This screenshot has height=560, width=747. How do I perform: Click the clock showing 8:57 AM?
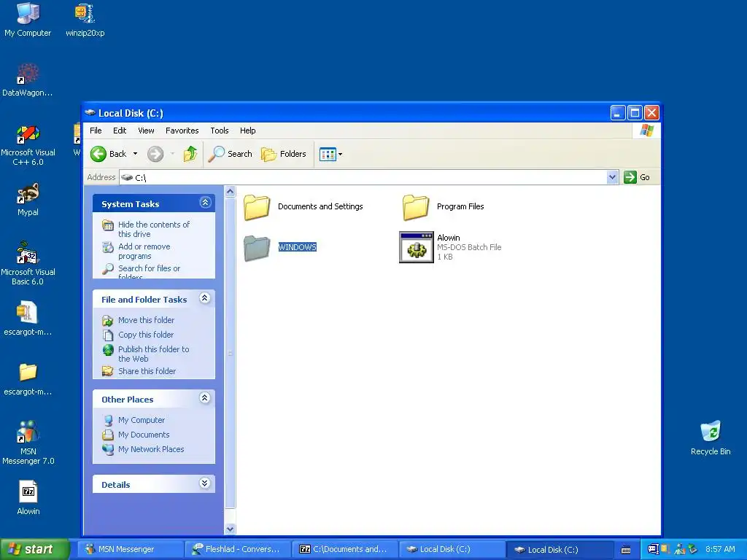[x=720, y=549]
